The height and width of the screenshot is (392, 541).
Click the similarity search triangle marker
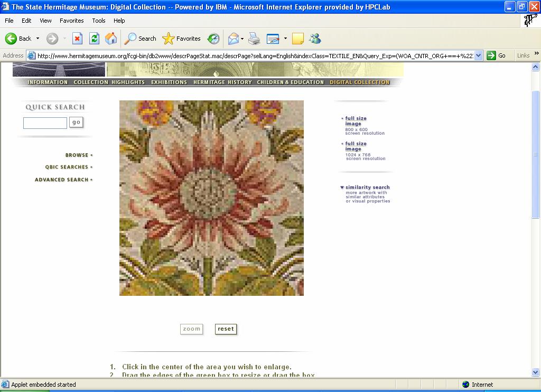tap(342, 188)
